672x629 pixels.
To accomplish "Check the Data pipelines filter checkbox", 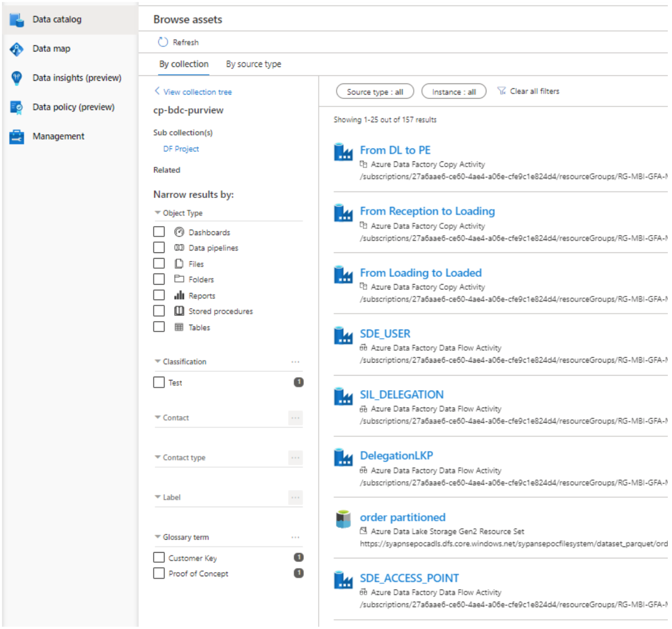I will coord(159,247).
